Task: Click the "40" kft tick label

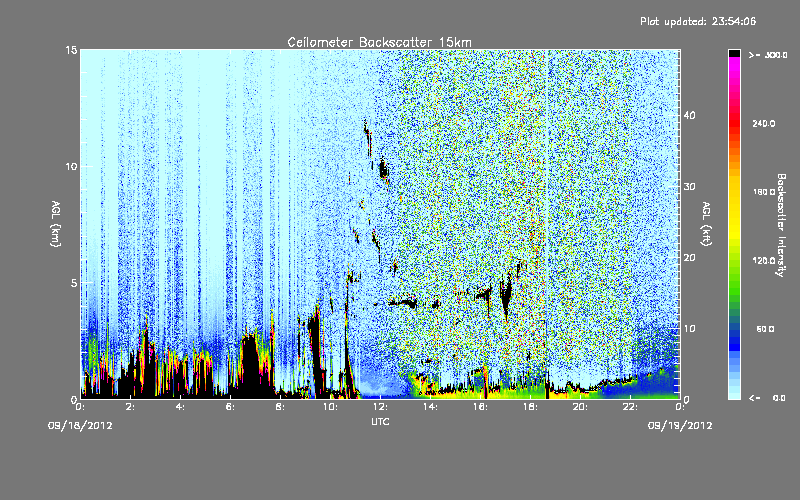Action: 689,115
